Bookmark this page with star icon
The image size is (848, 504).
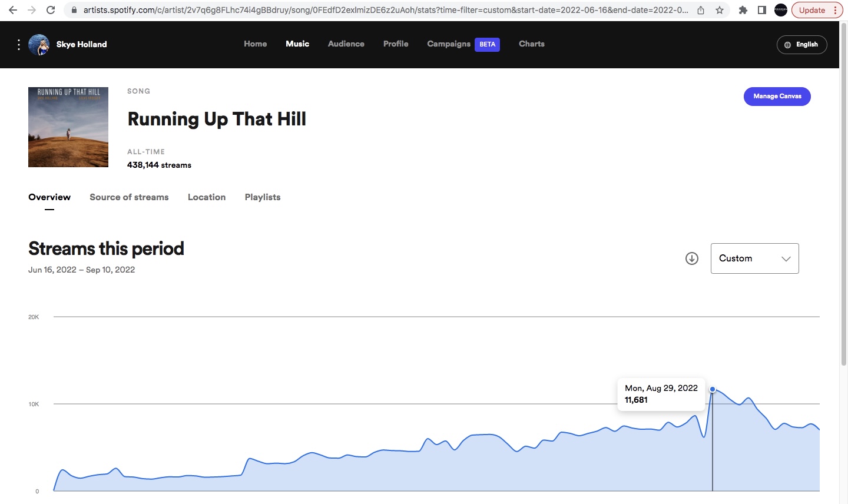tap(720, 10)
